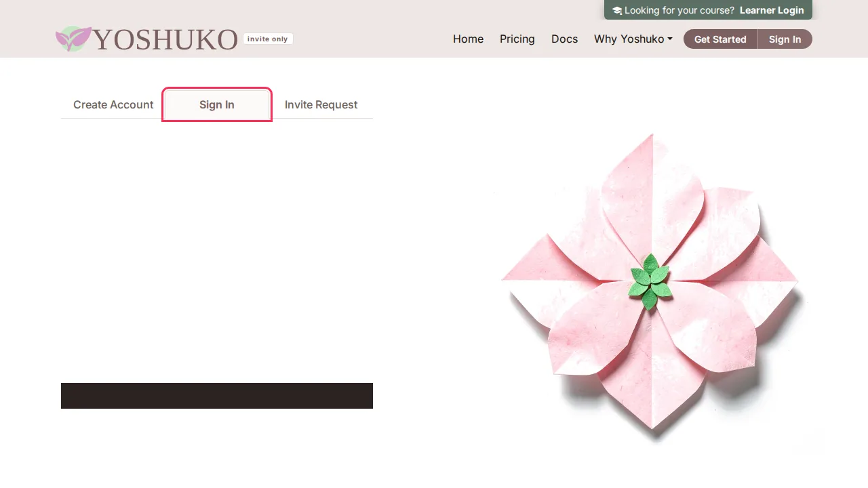Click the Yoshuko leaf logo icon
The width and height of the screenshot is (868, 488).
click(73, 39)
